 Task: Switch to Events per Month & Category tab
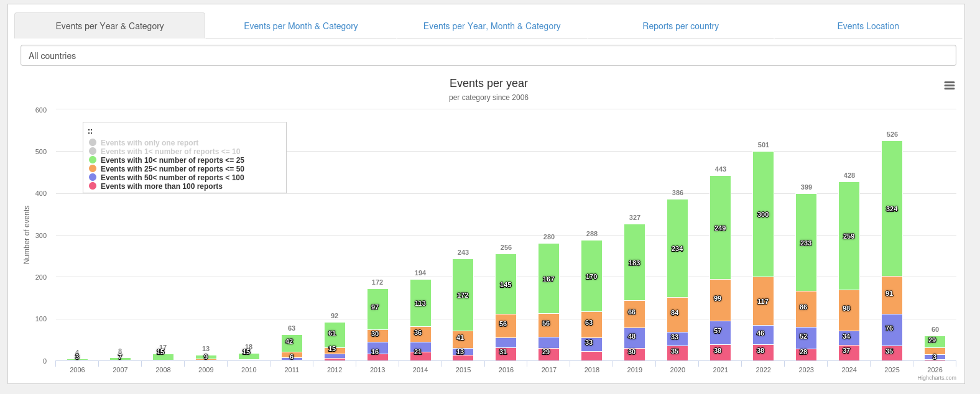[x=300, y=26]
